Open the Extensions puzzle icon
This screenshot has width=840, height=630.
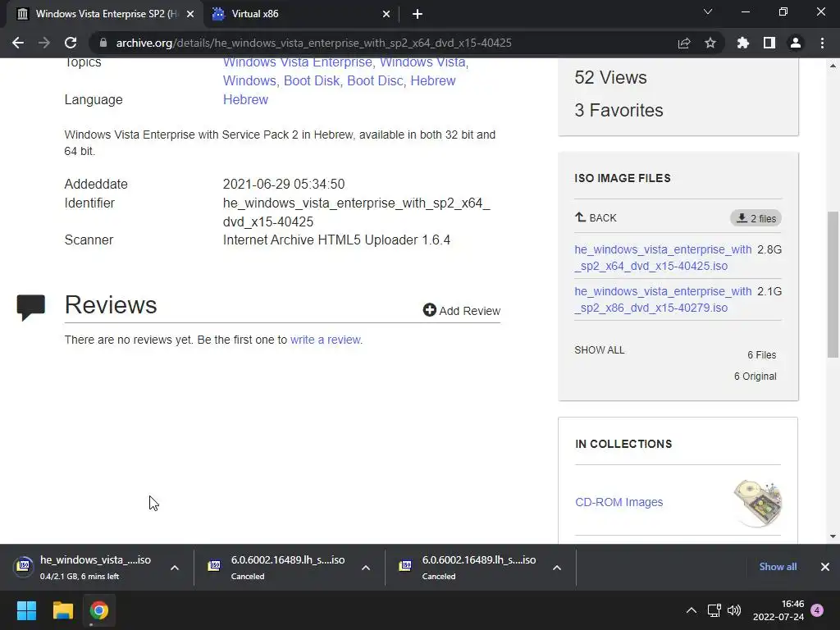743,43
